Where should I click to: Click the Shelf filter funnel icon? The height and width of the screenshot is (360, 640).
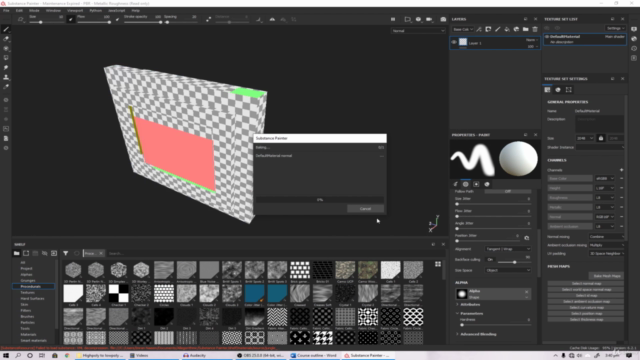(x=66, y=253)
